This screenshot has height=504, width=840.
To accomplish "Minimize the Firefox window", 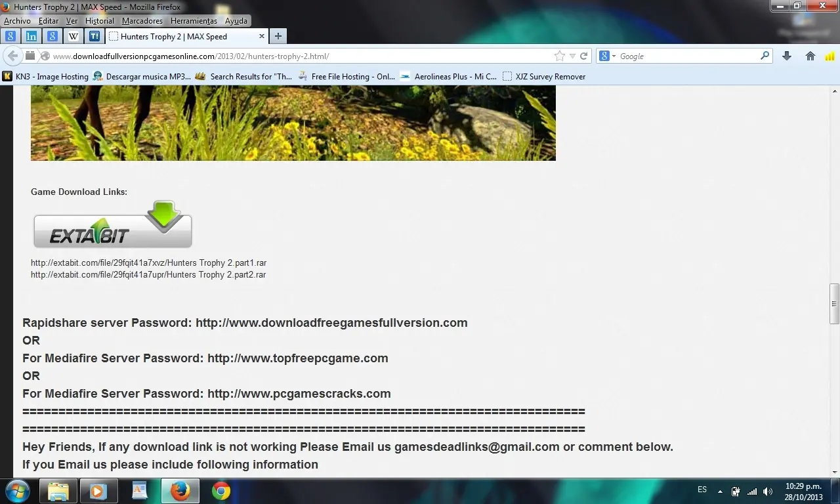I will click(x=781, y=5).
